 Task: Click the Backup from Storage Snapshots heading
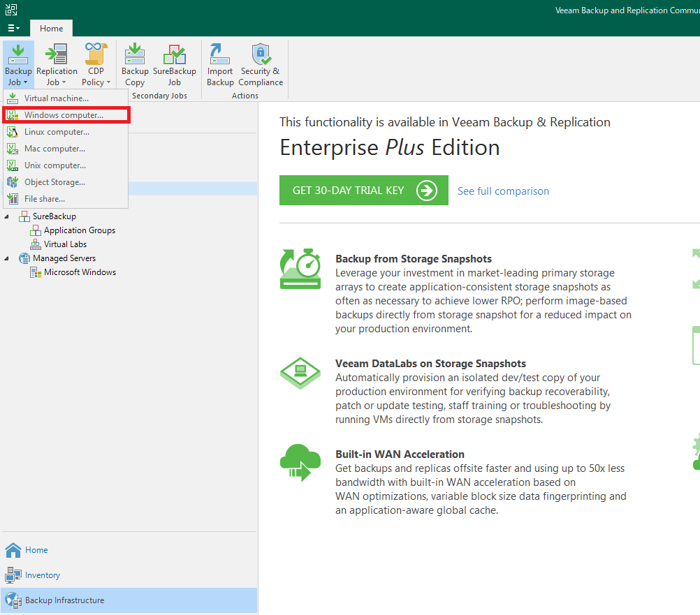tap(414, 259)
